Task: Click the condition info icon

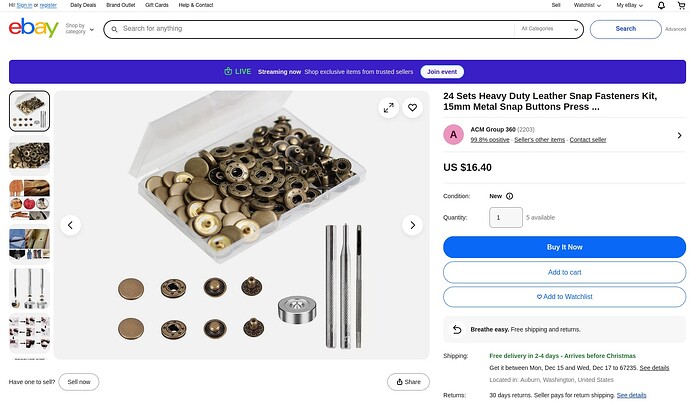Action: 509,196
